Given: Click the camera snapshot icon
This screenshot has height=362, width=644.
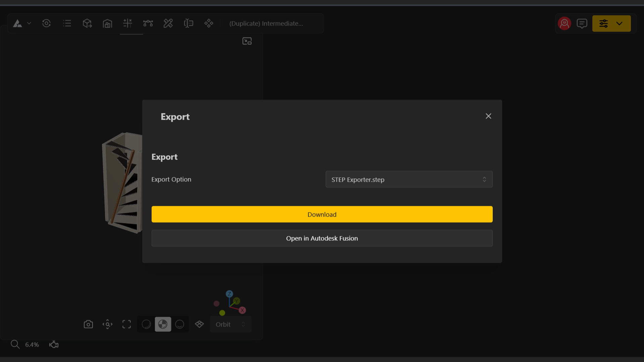Looking at the screenshot, I should point(88,324).
